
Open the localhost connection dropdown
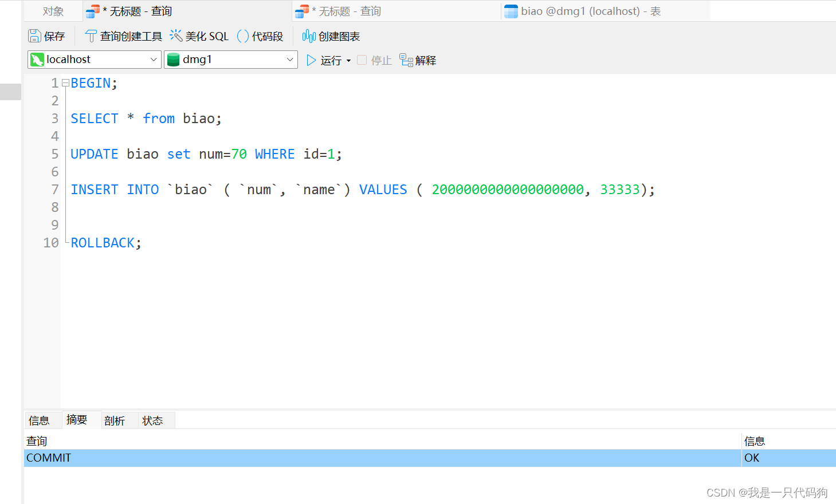coord(153,59)
